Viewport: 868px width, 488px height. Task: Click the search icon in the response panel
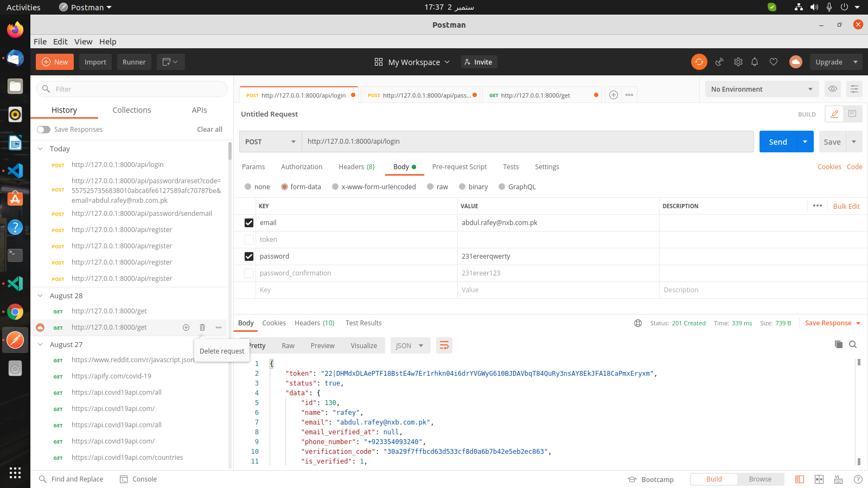point(853,345)
